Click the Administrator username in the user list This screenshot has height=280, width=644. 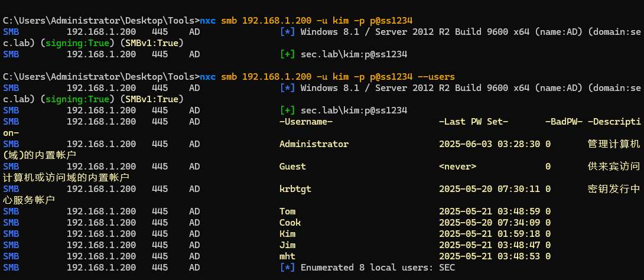click(x=314, y=144)
